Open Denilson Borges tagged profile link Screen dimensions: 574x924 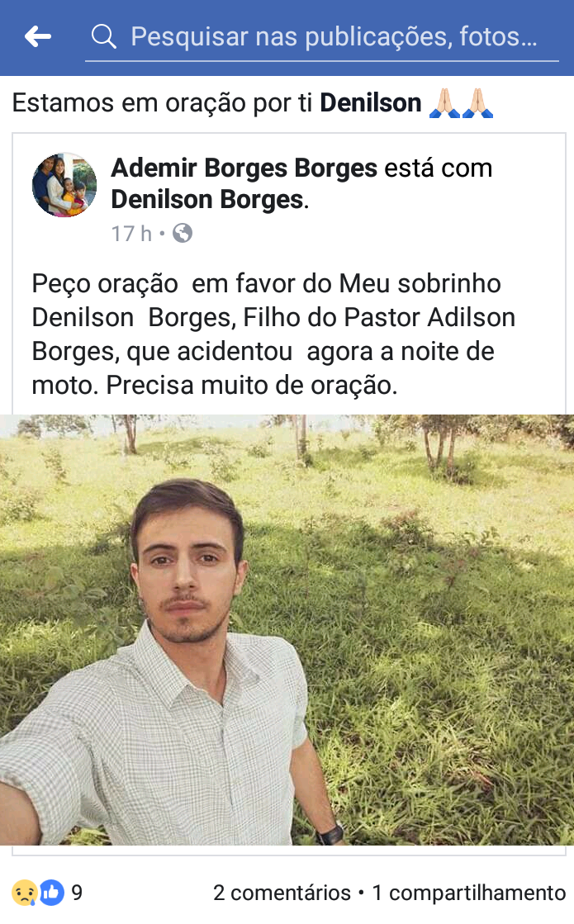208,200
